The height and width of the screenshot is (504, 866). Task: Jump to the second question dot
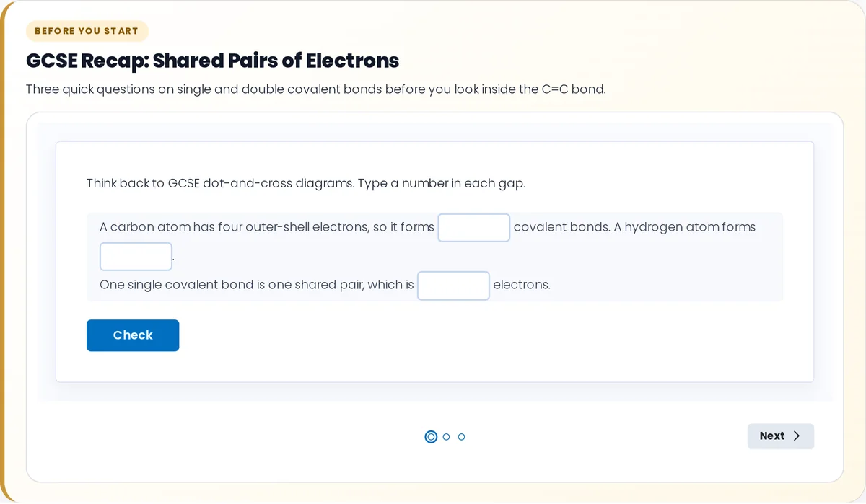tap(446, 437)
